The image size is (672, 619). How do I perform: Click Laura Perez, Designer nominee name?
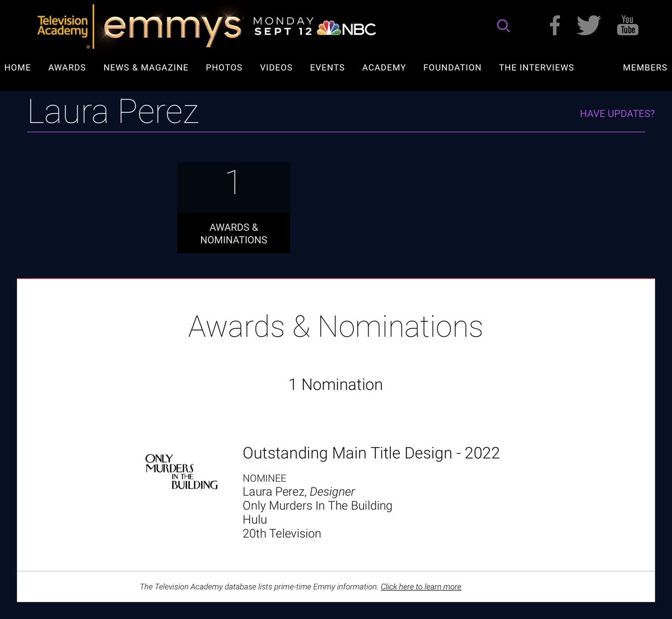pos(298,491)
